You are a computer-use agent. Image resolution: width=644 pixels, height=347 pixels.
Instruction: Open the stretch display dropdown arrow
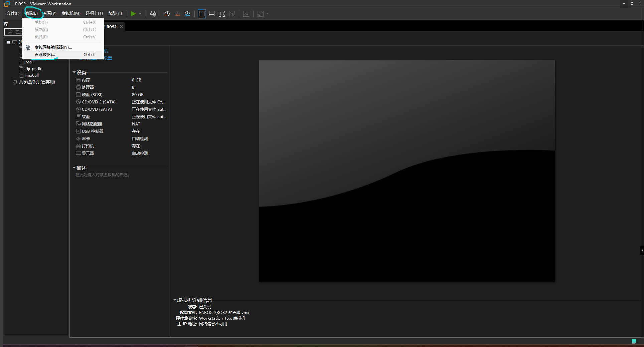[268, 14]
